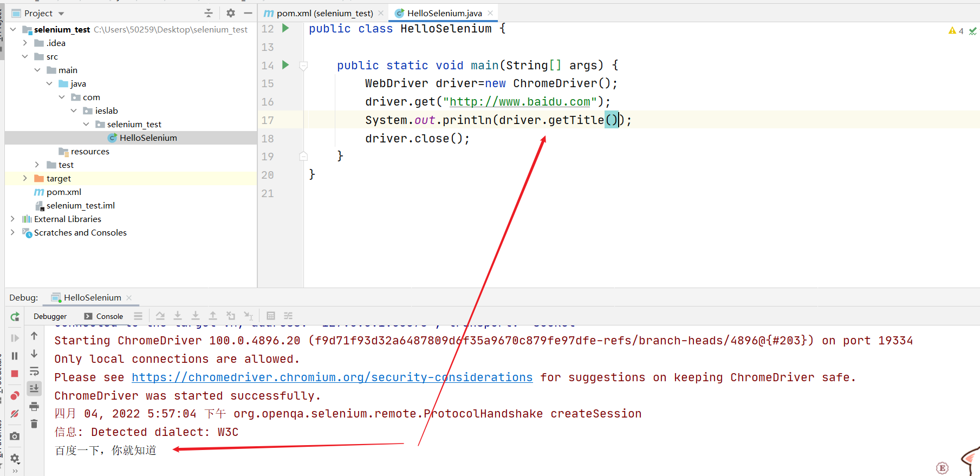Toggle scroll to end of console

tap(34, 388)
